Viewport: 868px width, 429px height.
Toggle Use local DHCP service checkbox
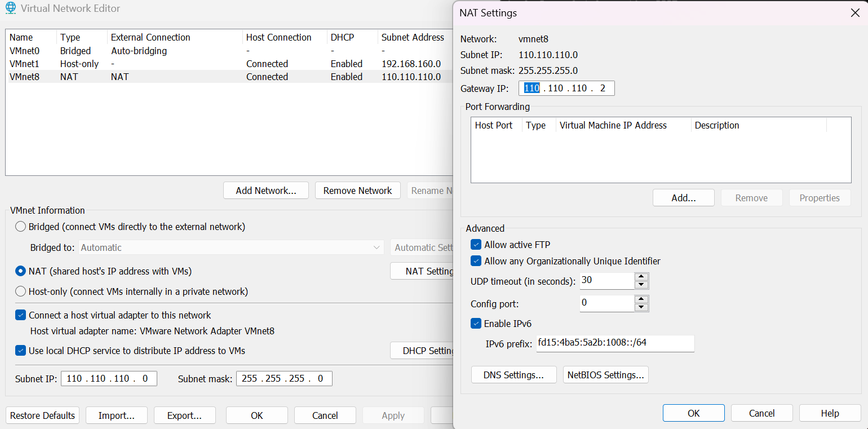pos(20,351)
